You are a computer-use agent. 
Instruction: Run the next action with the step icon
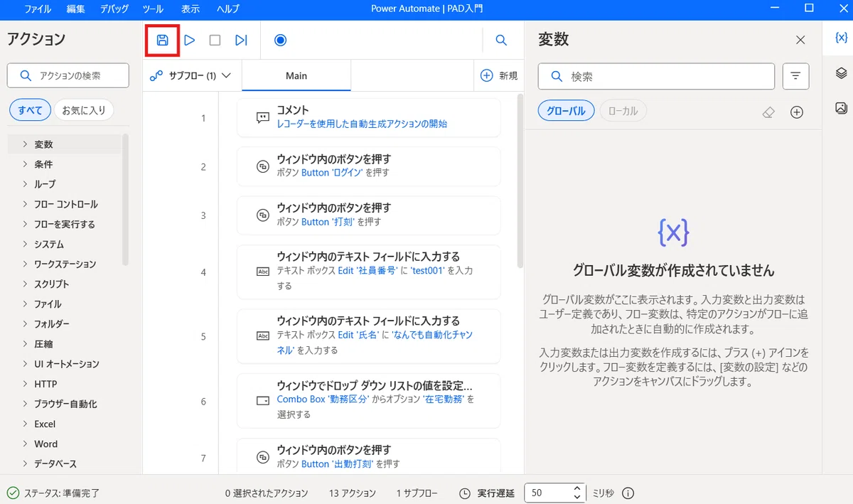click(242, 40)
